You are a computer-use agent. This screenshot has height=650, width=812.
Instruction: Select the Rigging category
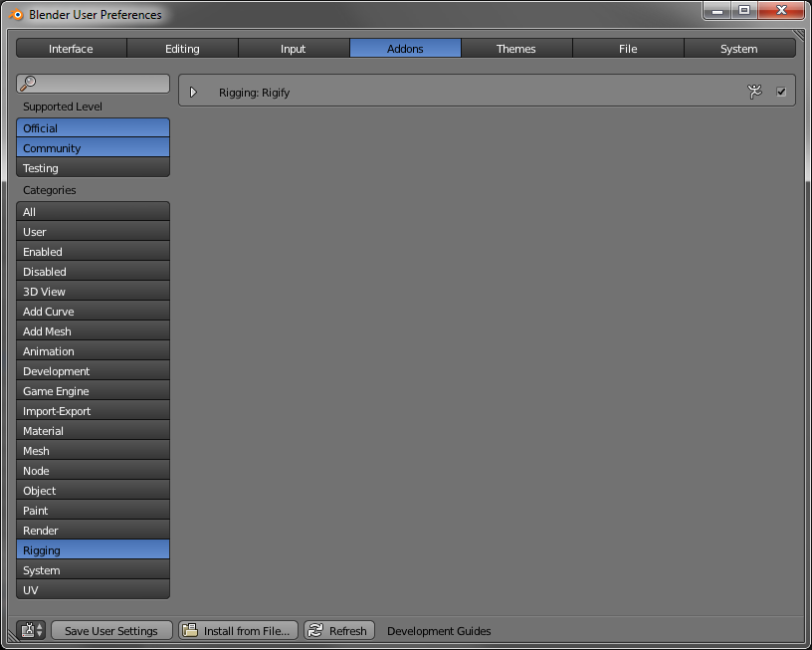pos(94,550)
